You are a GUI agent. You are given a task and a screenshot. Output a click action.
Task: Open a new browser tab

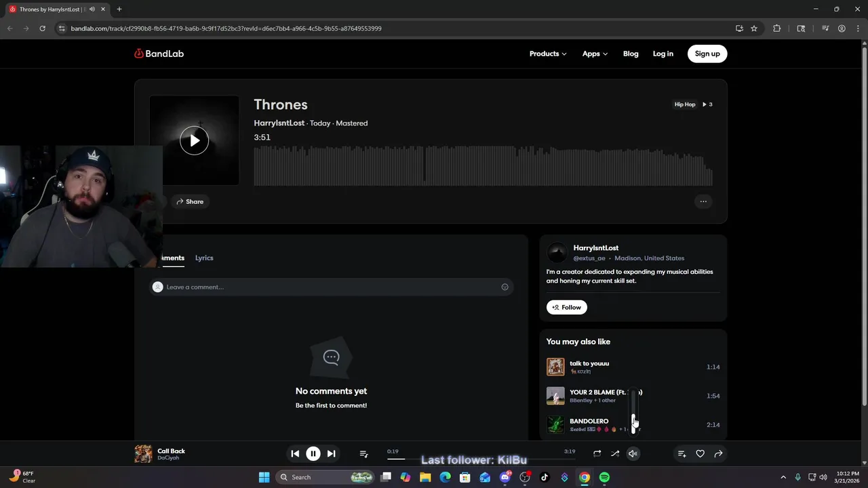coord(119,9)
